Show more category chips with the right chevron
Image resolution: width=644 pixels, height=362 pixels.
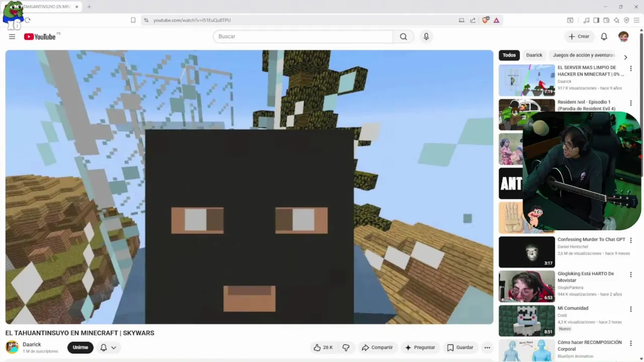tap(625, 57)
